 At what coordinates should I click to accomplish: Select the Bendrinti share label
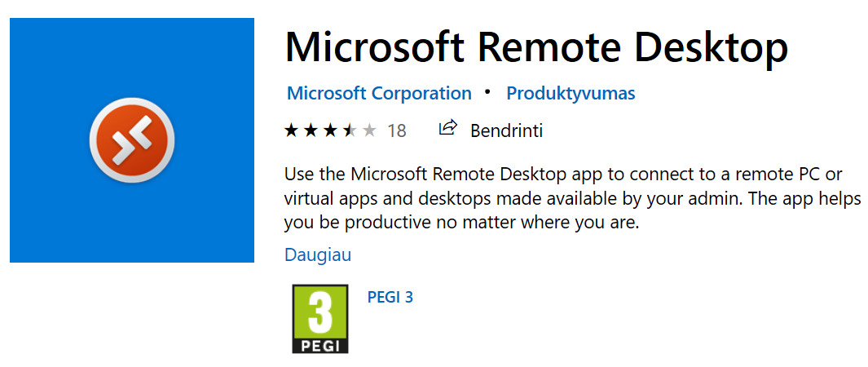pos(506,130)
